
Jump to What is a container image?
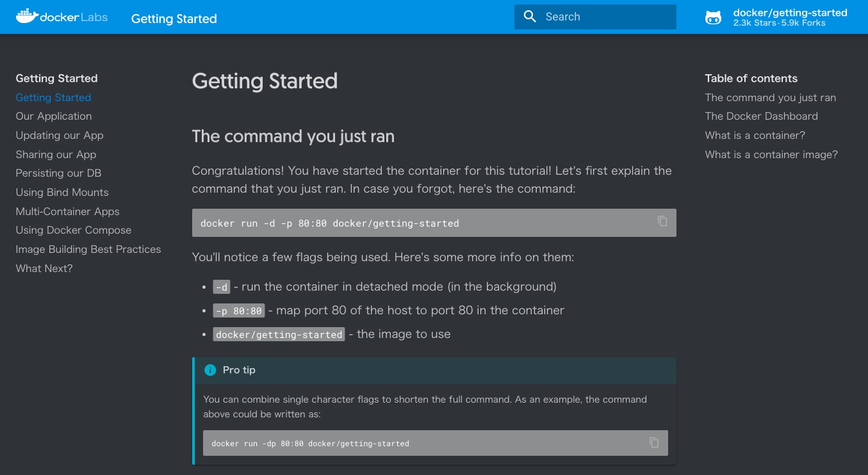pyautogui.click(x=771, y=154)
